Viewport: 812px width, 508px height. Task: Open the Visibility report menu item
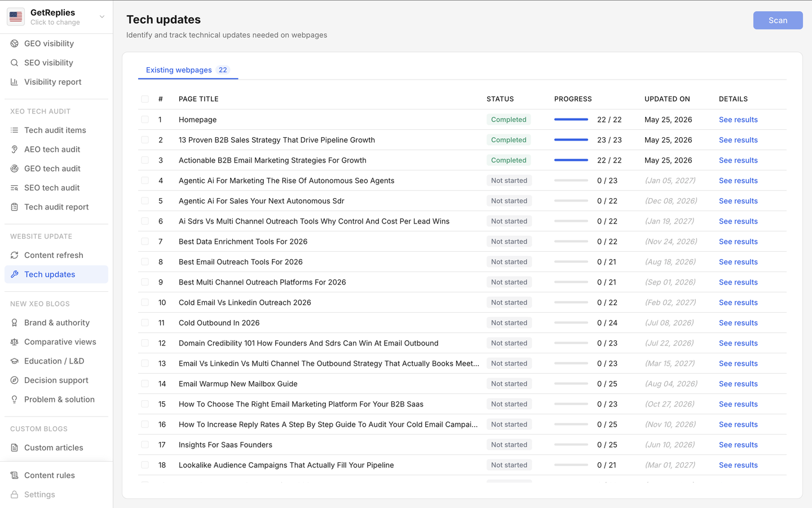coord(56,82)
